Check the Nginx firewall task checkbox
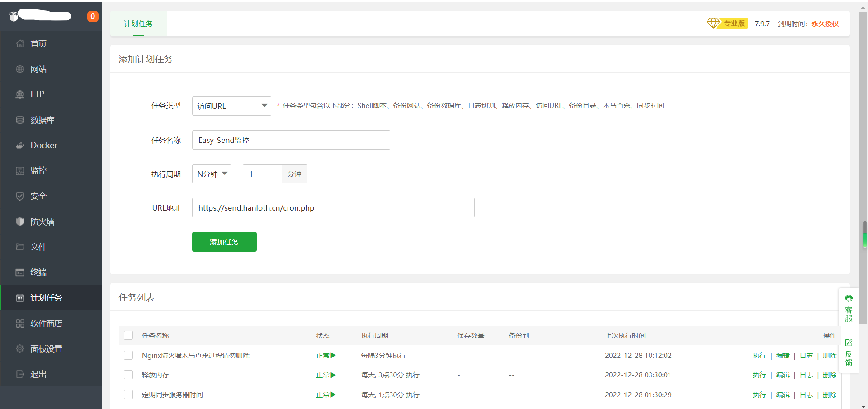 pos(128,356)
